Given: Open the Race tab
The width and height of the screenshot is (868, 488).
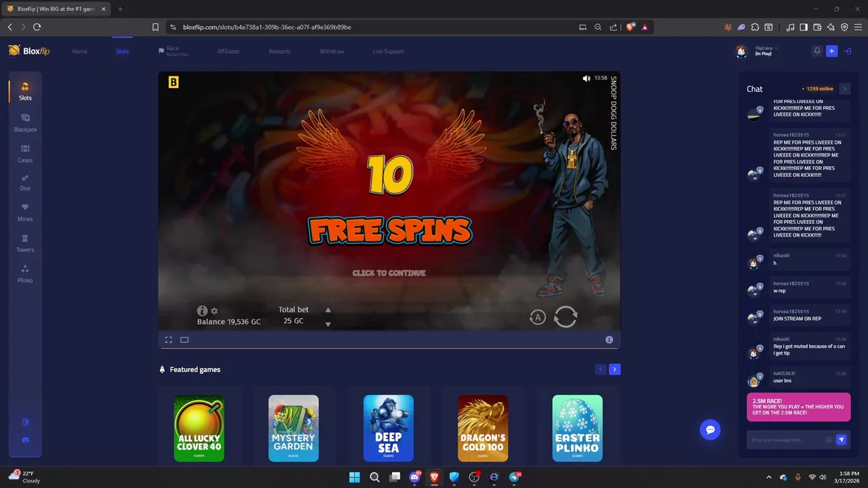Looking at the screenshot, I should pyautogui.click(x=173, y=51).
